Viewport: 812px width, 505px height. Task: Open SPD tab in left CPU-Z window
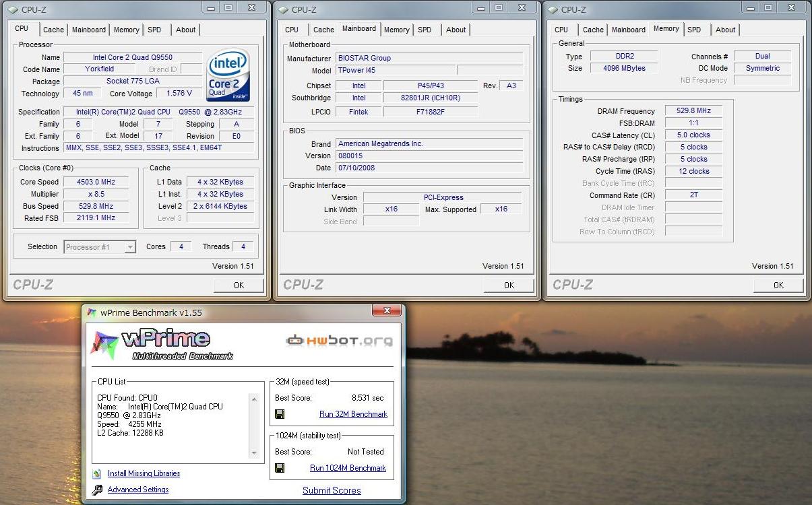pyautogui.click(x=154, y=30)
